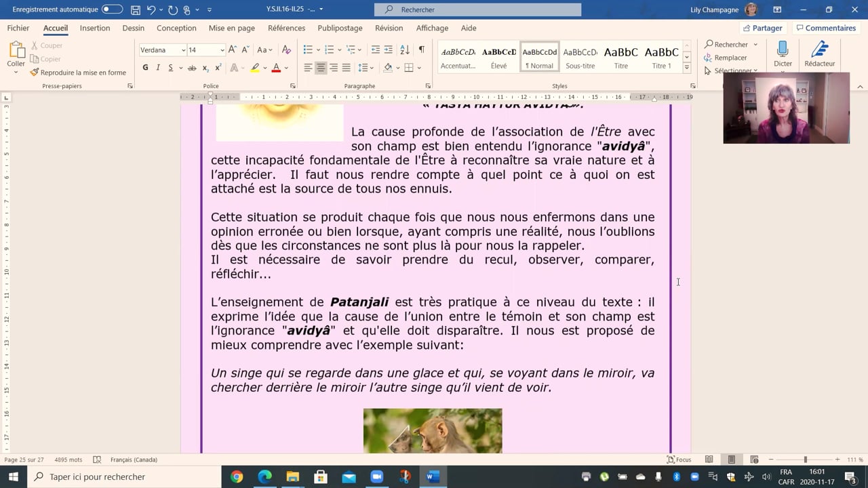Expand the borders dropdown arrow
868x488 pixels.
(x=419, y=68)
